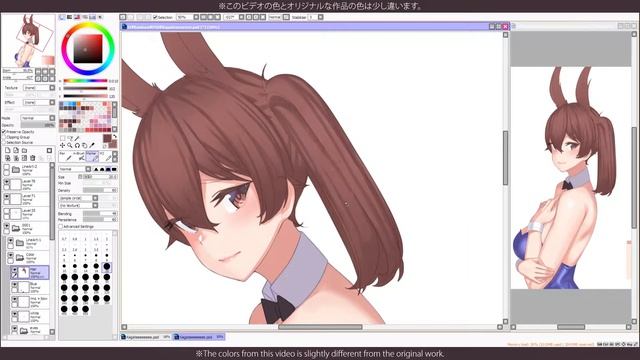Click the layer panel vertical scrollbar
Screen dimensions: 640x360
(52, 202)
